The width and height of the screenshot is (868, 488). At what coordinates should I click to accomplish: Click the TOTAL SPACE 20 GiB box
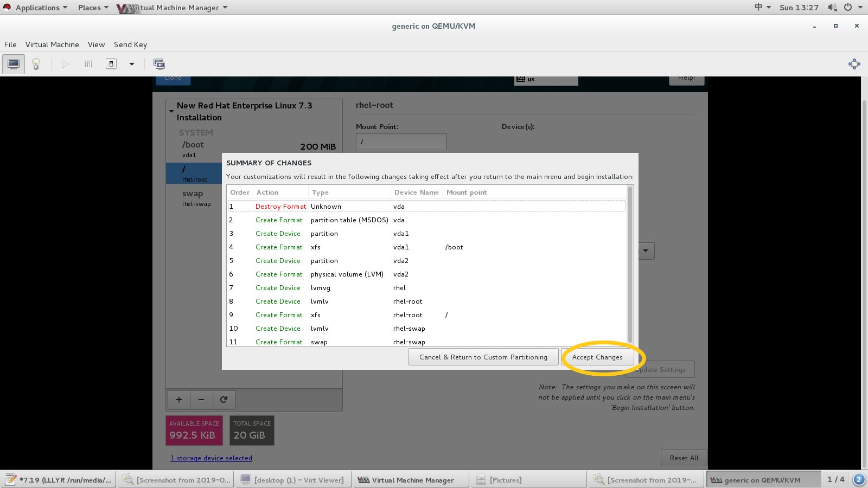(x=252, y=431)
